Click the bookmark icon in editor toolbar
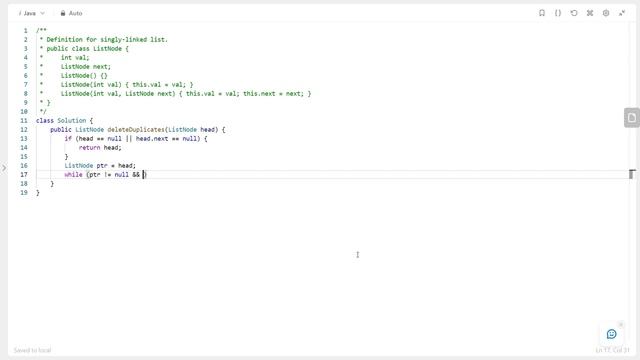 click(542, 13)
